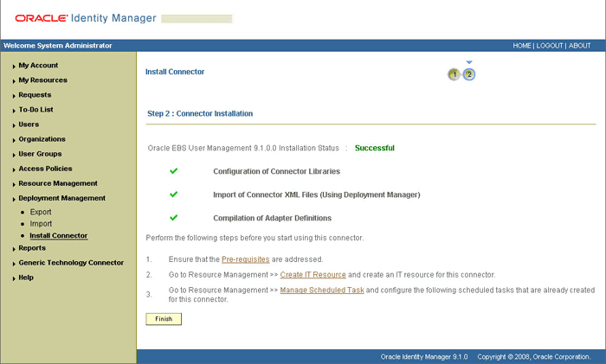Expand the Requests arrow

coord(14,95)
